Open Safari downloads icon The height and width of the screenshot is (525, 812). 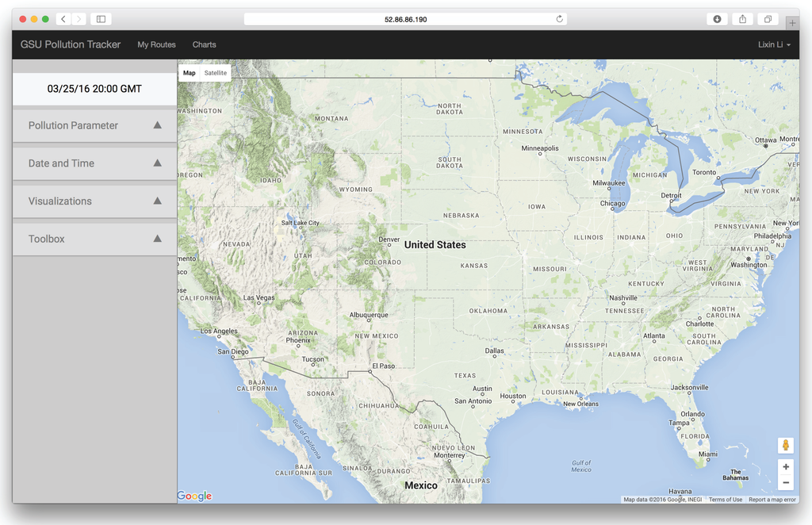coord(717,19)
